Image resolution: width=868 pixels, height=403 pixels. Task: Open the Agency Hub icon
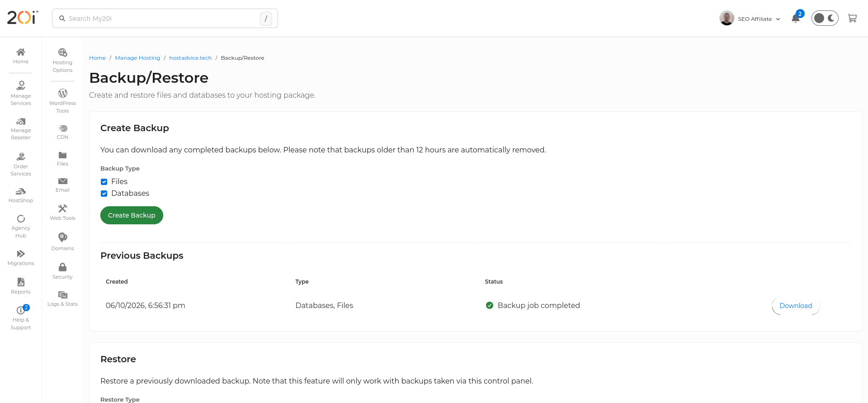coord(21,226)
